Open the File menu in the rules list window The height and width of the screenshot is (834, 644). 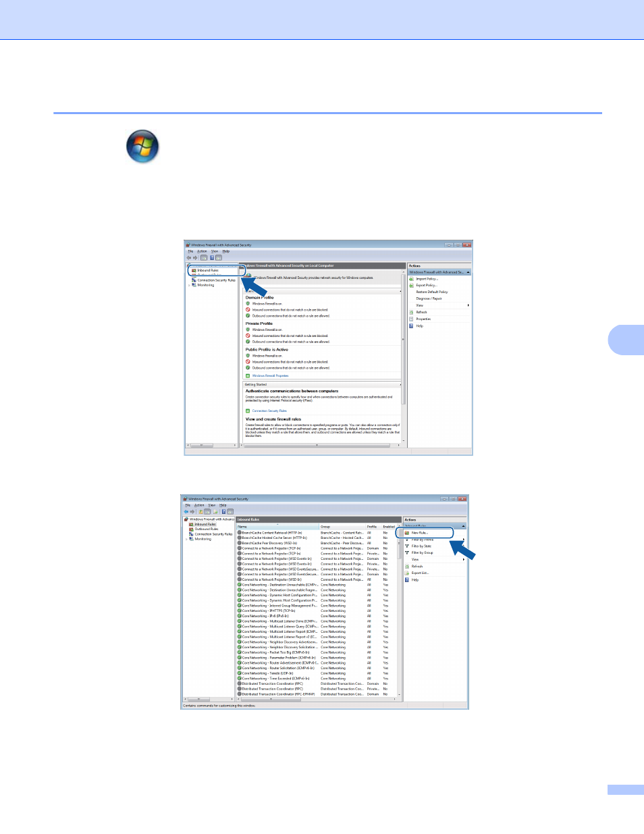188,505
